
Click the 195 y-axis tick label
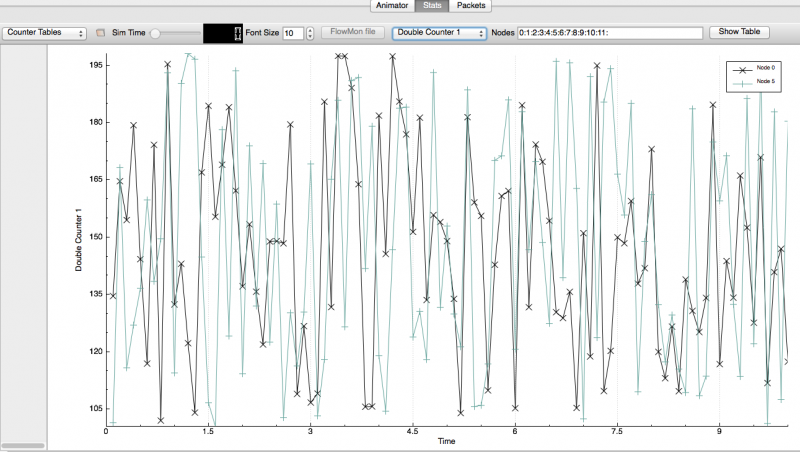pos(96,65)
